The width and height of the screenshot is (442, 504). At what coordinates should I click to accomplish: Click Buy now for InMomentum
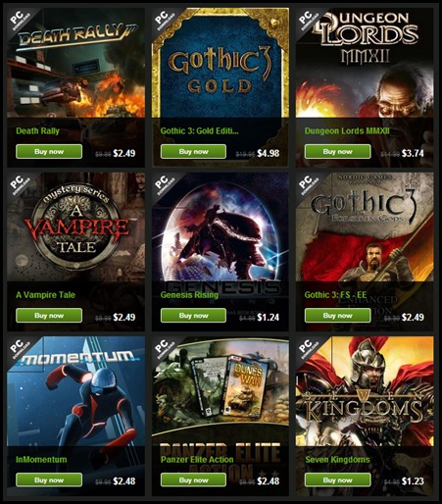click(x=49, y=480)
